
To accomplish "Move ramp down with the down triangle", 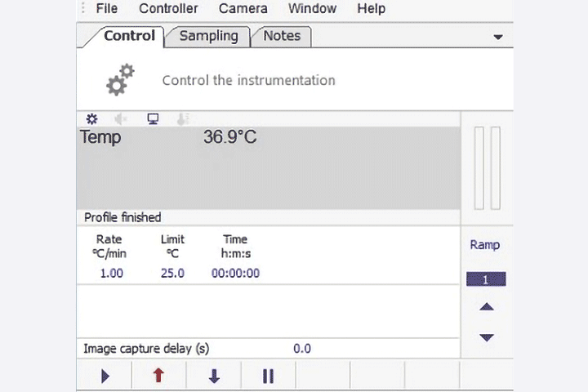I will pyautogui.click(x=487, y=337).
